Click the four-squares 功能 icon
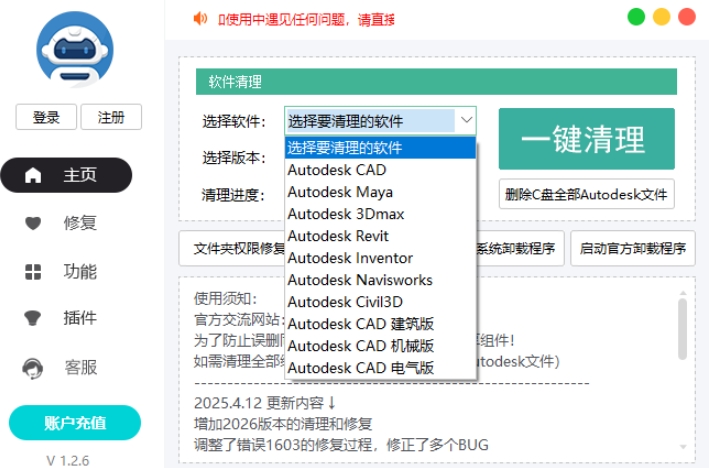Viewport: 709px width, 468px height. 33,272
